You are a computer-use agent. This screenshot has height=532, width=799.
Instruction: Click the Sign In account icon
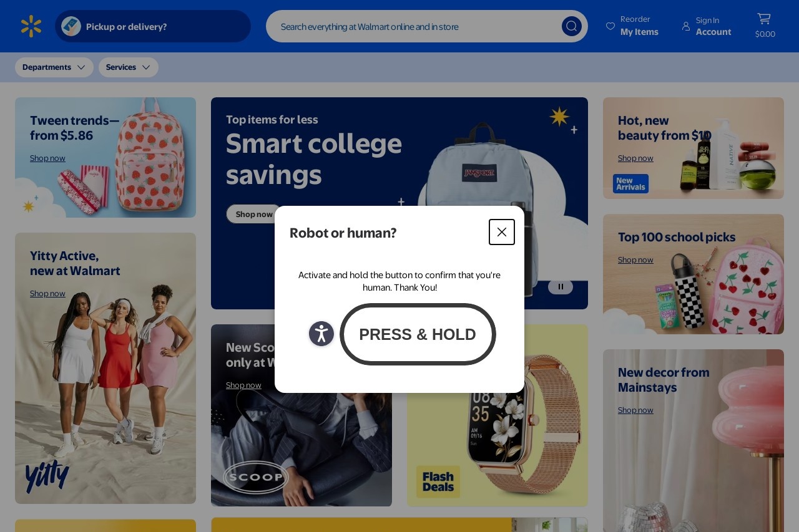pos(686,26)
